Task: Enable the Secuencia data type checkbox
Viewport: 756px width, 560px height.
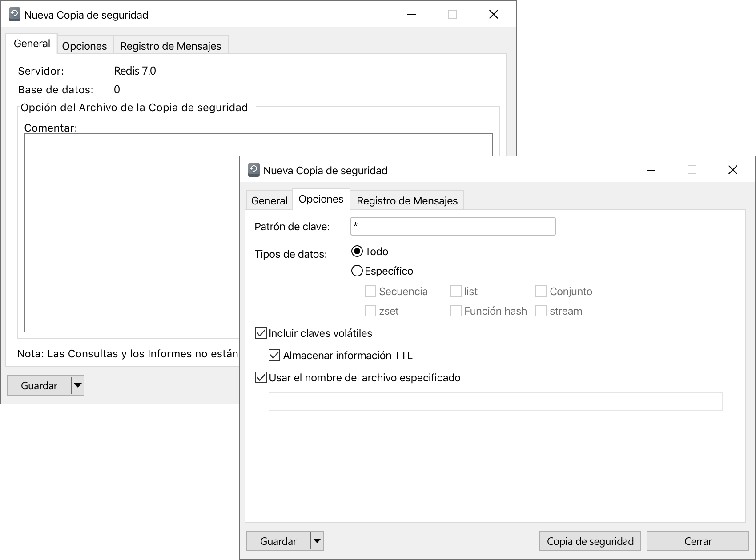Action: click(x=370, y=291)
